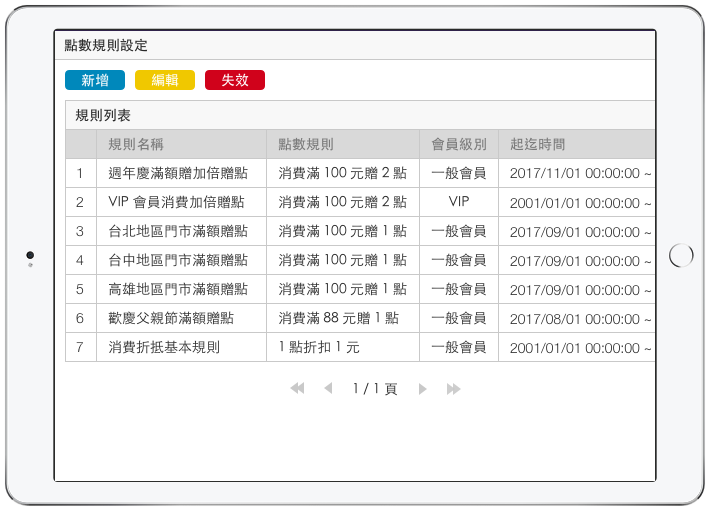Jump to the last page arrow icon
Image resolution: width=710 pixels, height=510 pixels.
[x=454, y=389]
